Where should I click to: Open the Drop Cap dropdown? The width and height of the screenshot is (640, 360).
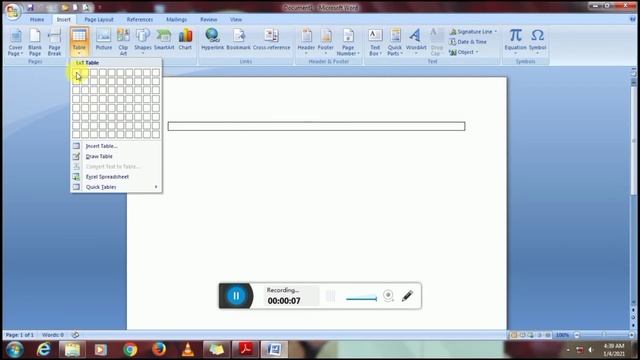(436, 42)
